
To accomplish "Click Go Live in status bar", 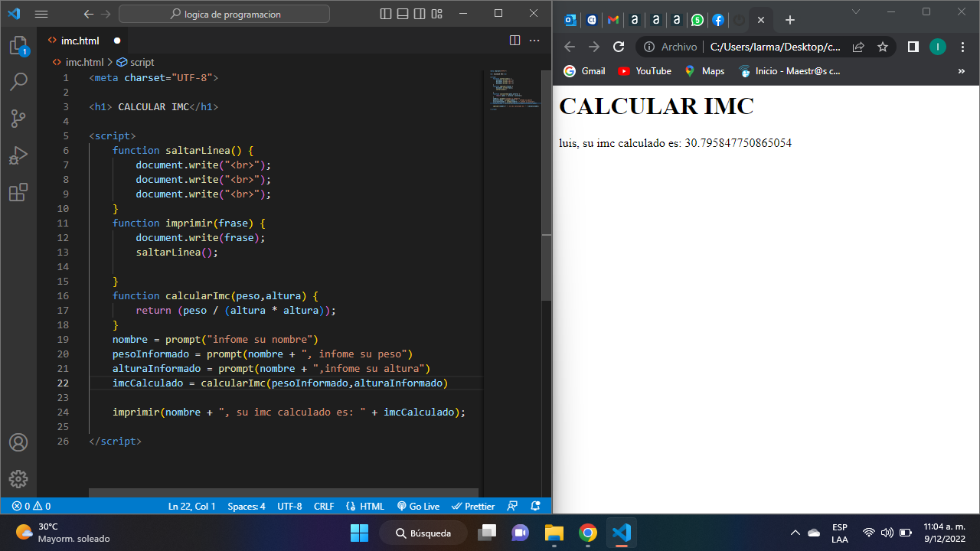I will (x=418, y=506).
